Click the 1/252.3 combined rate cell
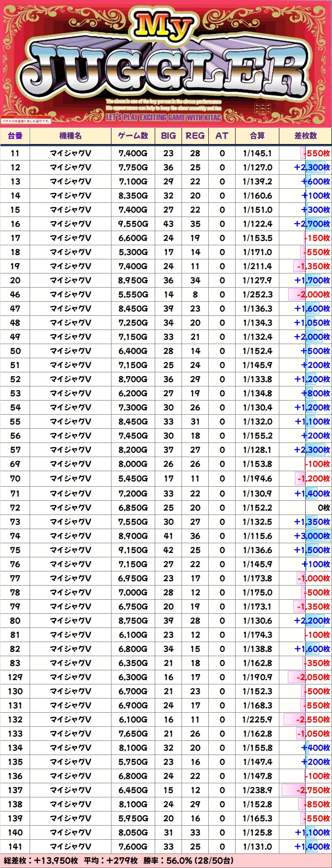Image resolution: width=332 pixels, height=868 pixels. point(257,294)
